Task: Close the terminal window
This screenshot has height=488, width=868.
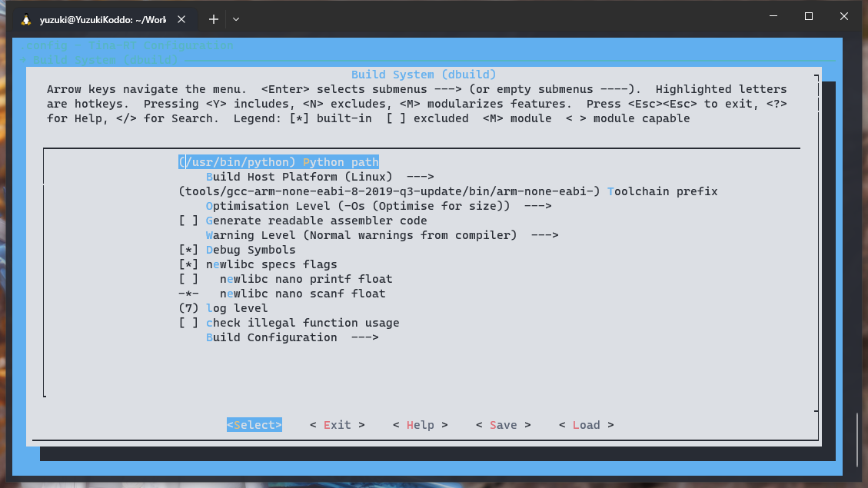Action: coord(845,16)
